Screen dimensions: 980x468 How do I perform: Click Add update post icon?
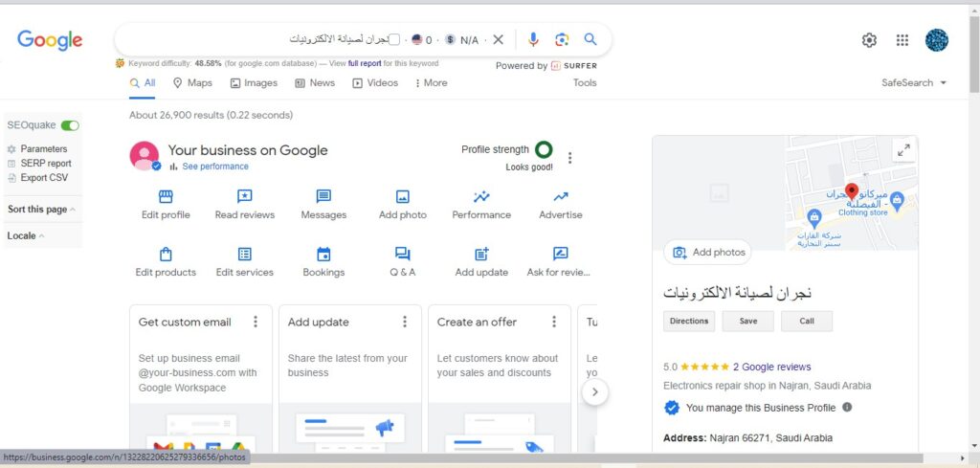[481, 255]
